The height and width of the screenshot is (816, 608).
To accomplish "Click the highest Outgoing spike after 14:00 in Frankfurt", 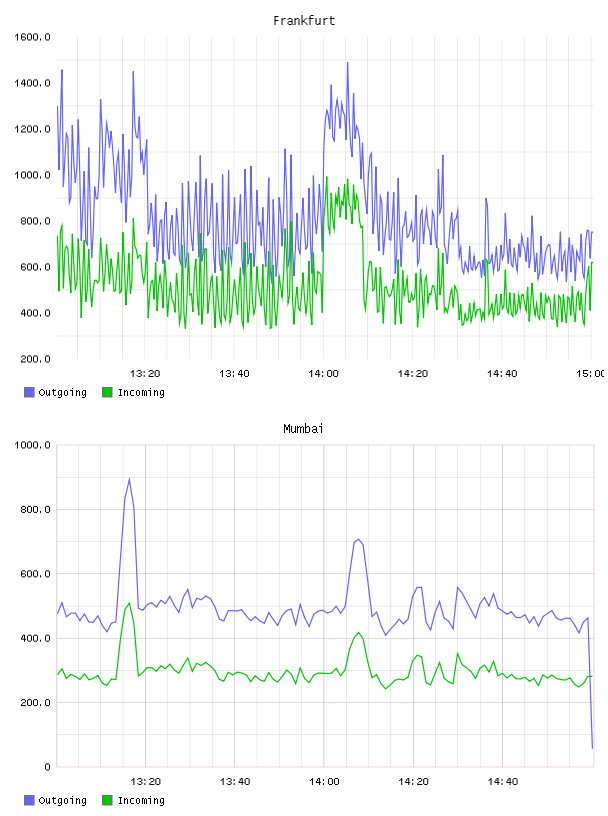I will (x=348, y=63).
